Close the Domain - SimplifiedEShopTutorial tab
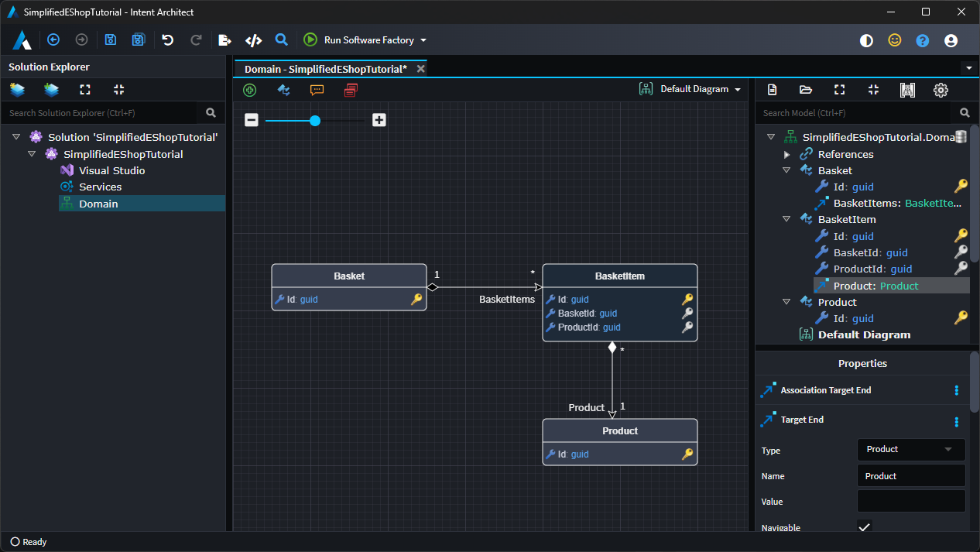This screenshot has height=552, width=980. pyautogui.click(x=421, y=69)
